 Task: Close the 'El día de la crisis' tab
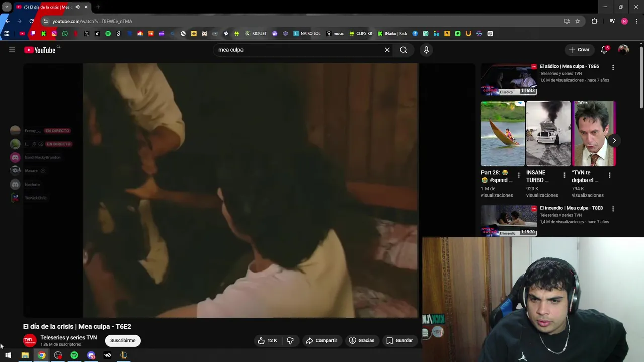[x=86, y=7]
